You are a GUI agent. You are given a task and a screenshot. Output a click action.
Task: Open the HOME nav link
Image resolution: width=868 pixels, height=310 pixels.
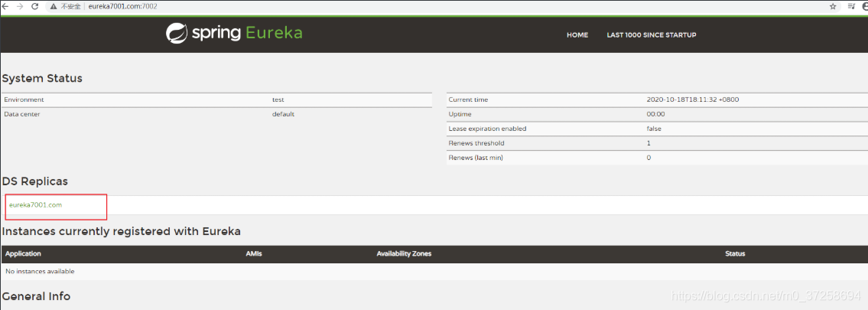click(577, 35)
